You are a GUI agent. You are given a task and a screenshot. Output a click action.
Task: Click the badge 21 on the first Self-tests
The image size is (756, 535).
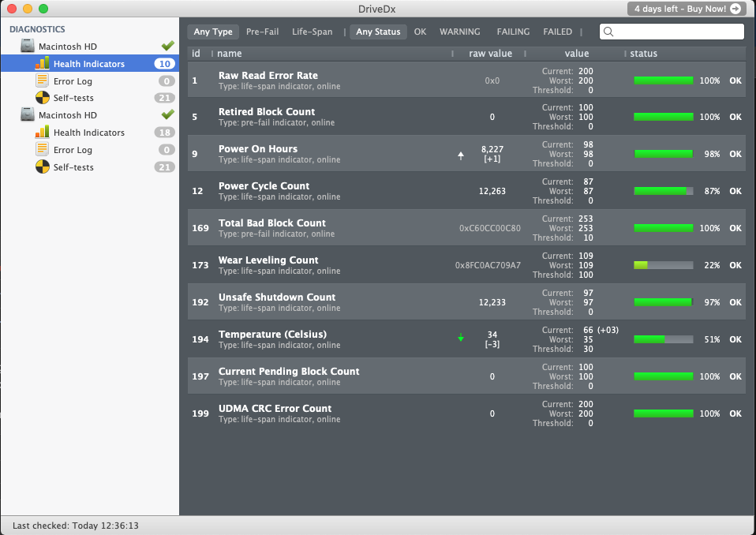165,98
